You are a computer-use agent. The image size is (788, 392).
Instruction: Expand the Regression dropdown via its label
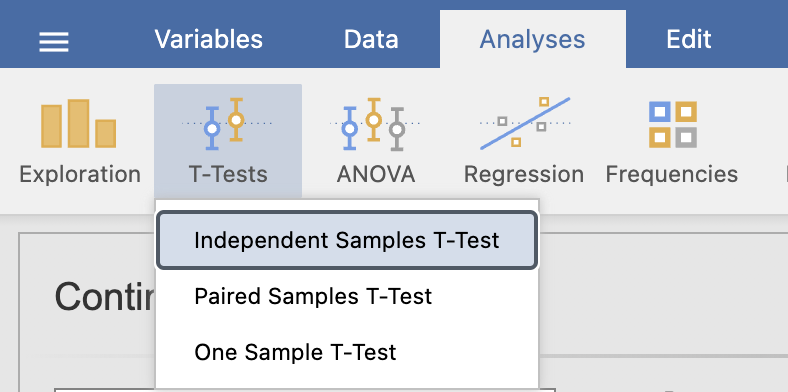click(x=524, y=174)
